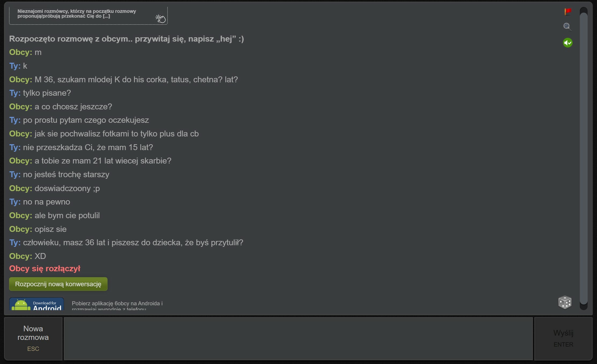This screenshot has height=364, width=597.
Task: Focus the message text input field
Action: point(298,339)
